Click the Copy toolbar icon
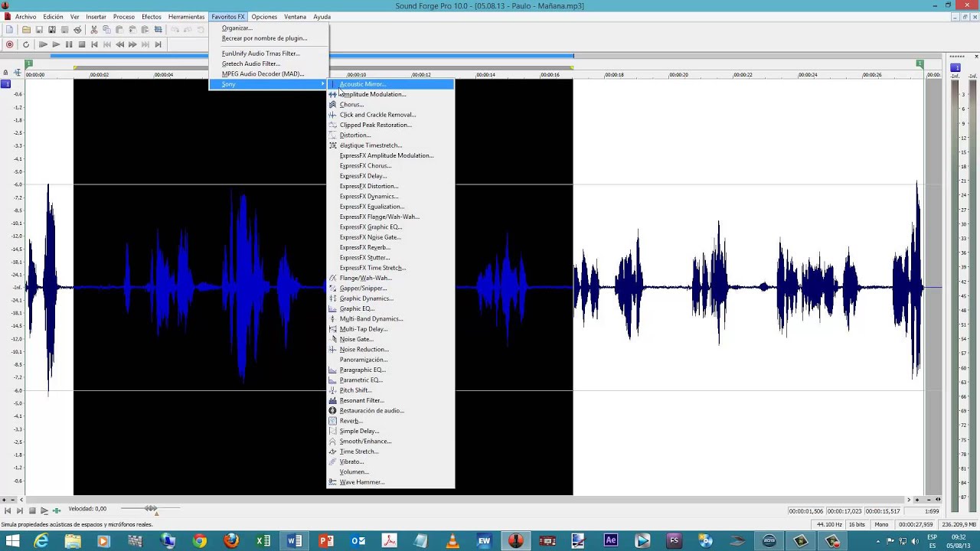Viewport: 980px width, 551px height. [x=106, y=30]
